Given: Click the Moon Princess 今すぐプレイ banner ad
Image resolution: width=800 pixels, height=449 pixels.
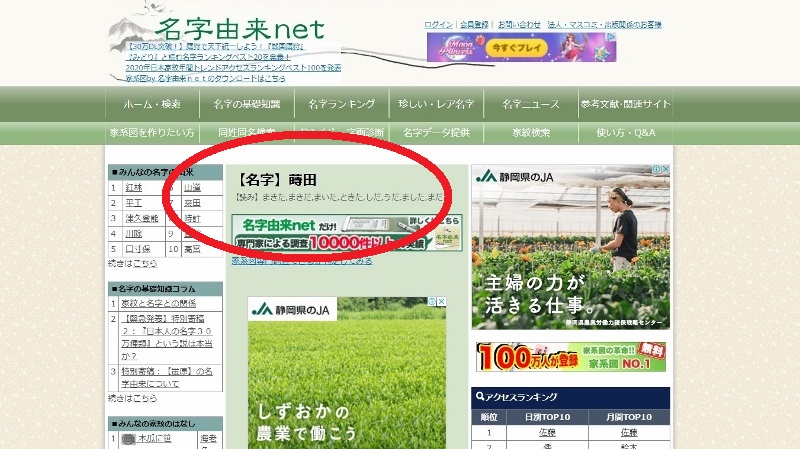Looking at the screenshot, I should coord(521,47).
